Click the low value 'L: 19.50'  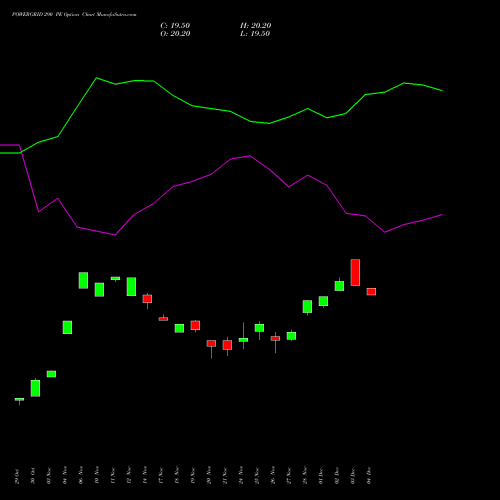tap(255, 34)
